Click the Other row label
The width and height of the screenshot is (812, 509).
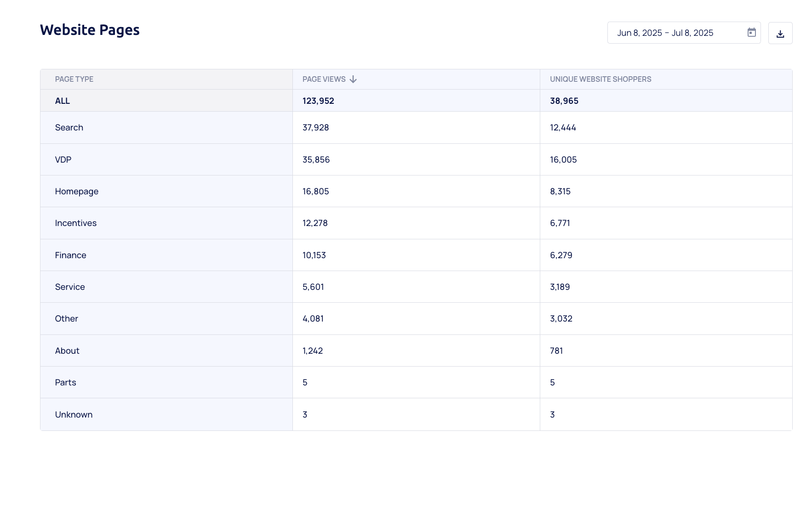(66, 319)
